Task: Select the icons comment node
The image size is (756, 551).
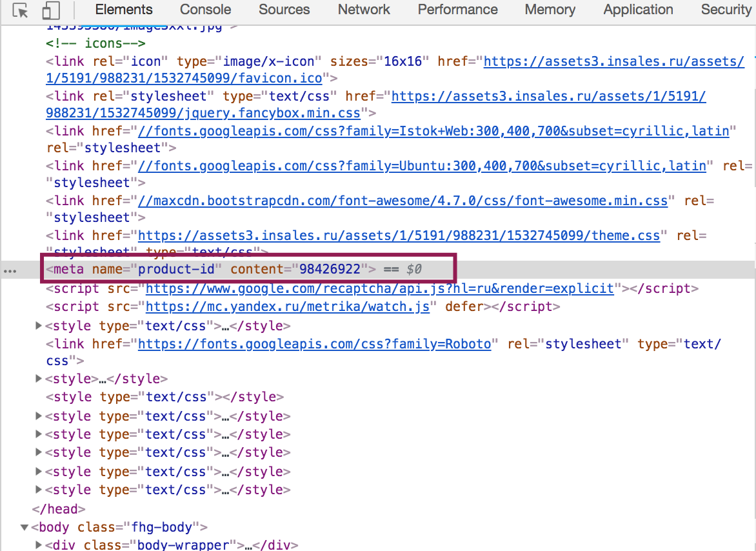Action: tap(95, 43)
